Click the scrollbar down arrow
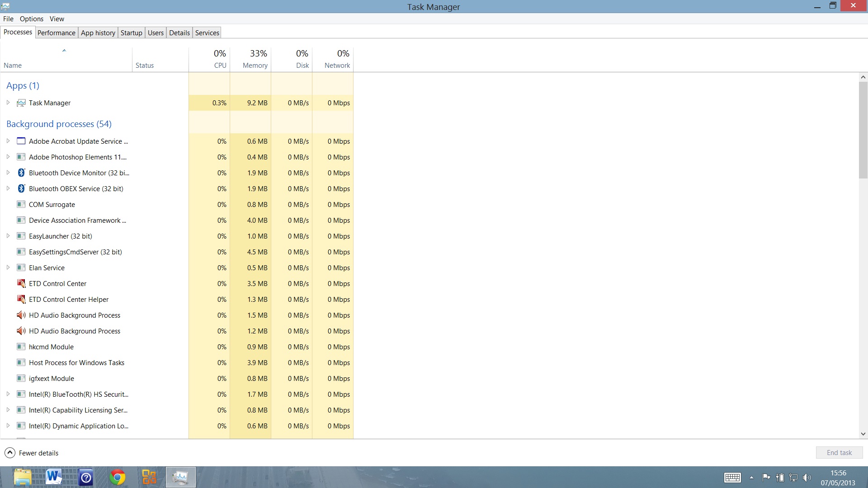868x488 pixels. click(863, 434)
